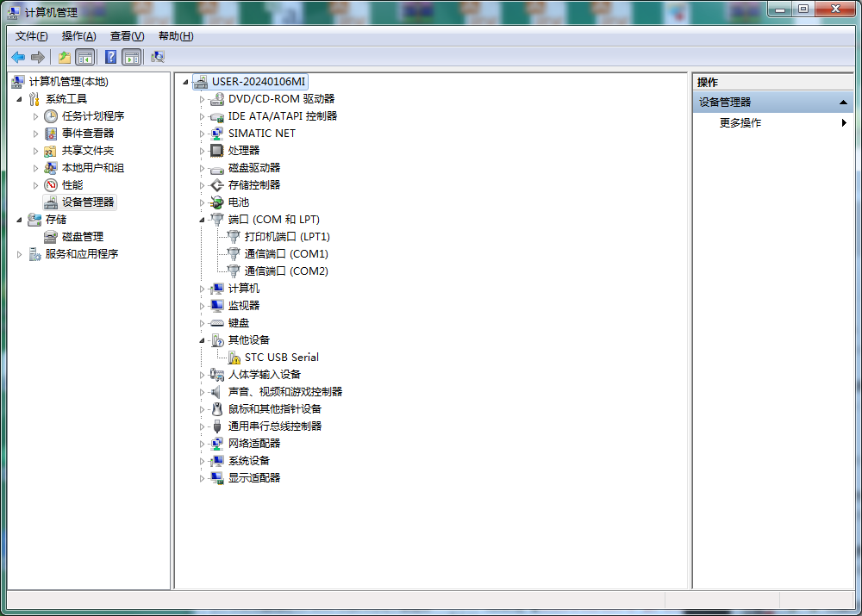Toggle the console tree pane toolbar icon
The image size is (862, 616).
[85, 57]
